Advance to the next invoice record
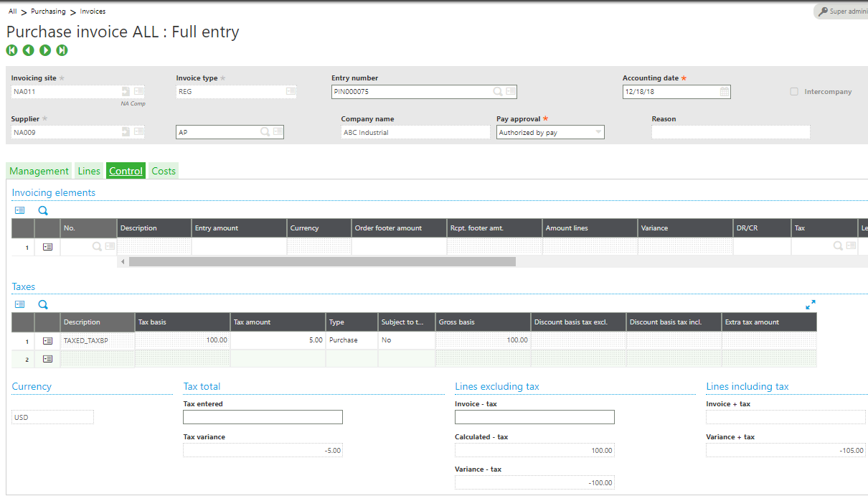 tap(44, 50)
